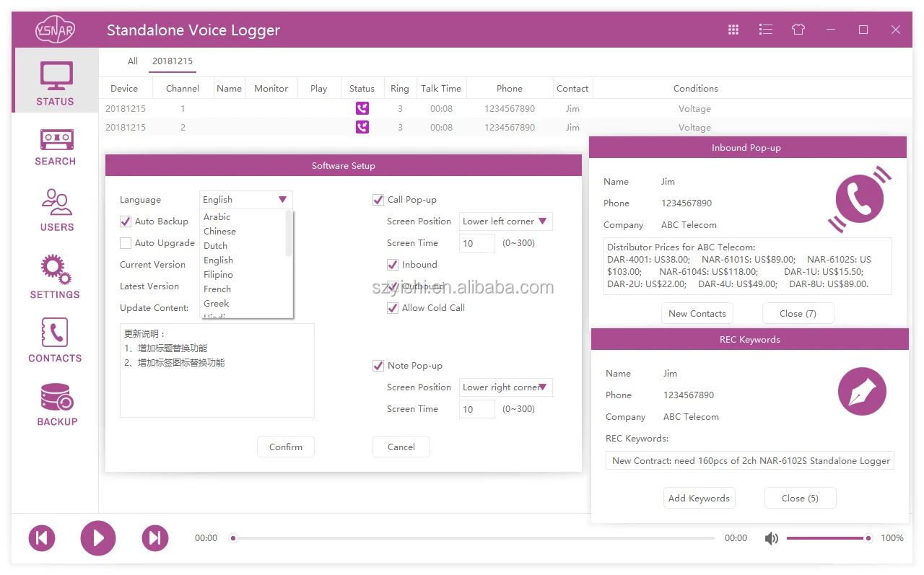Open the CONTACTS section

[55, 339]
